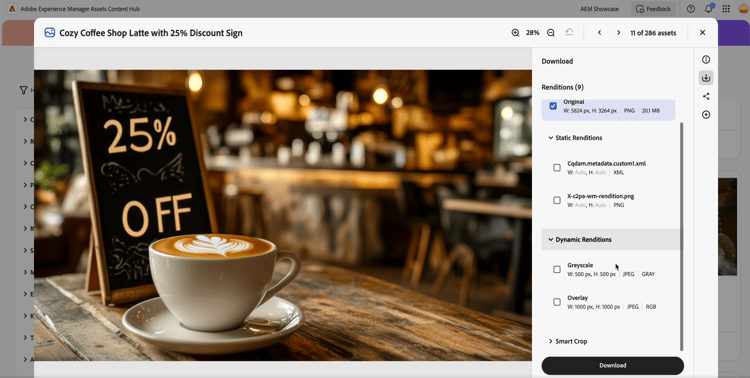The height and width of the screenshot is (378, 750).
Task: Open the notifications bell
Action: (x=709, y=9)
